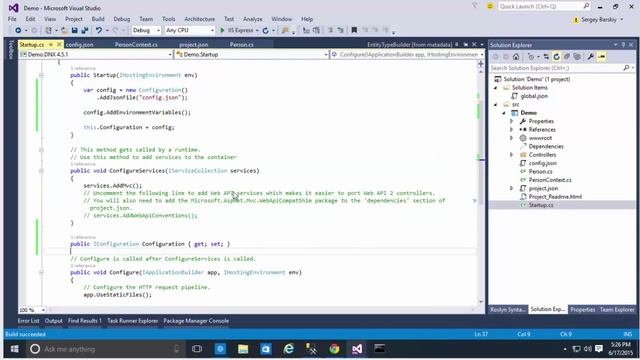Click in Cortana Ask me anything box
Image resolution: width=640 pixels, height=360 pixels.
(x=105, y=349)
